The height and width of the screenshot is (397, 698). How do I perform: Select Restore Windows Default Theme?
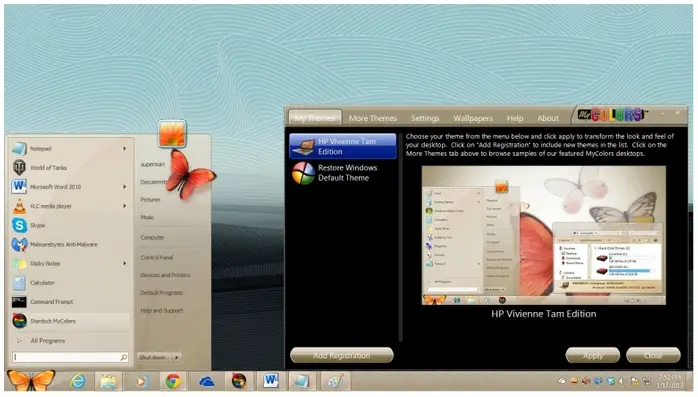pyautogui.click(x=342, y=173)
